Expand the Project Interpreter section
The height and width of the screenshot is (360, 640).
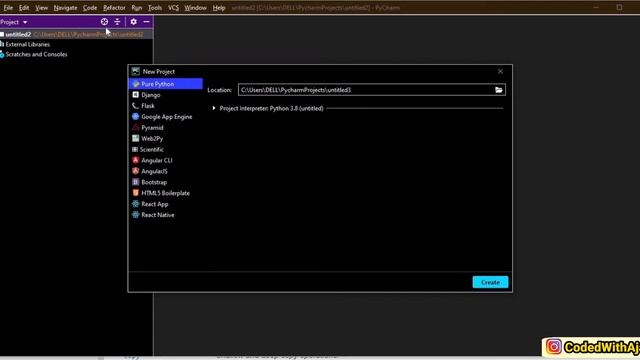[x=214, y=108]
